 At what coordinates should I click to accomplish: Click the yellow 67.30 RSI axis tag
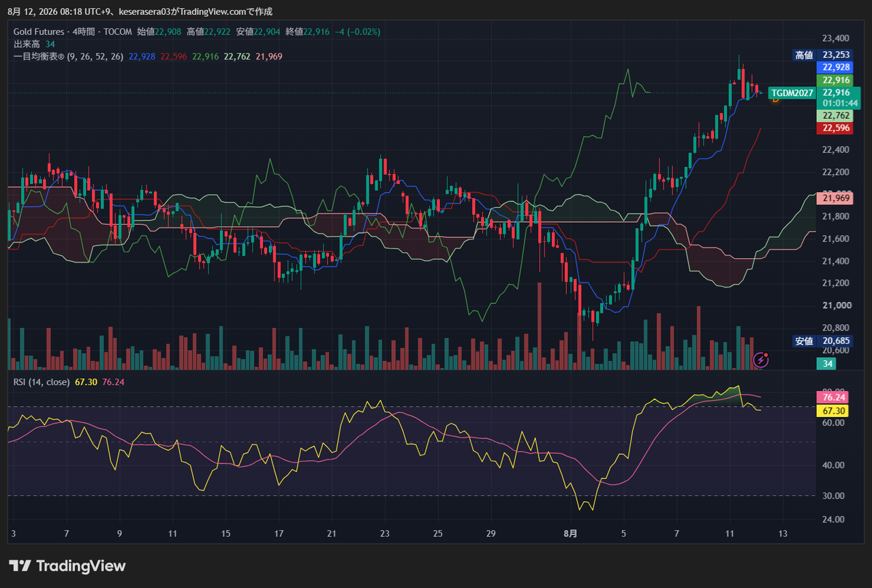(x=831, y=411)
